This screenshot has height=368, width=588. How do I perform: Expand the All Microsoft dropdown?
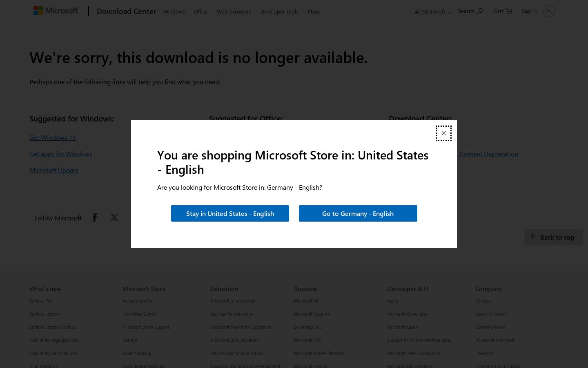tap(433, 11)
